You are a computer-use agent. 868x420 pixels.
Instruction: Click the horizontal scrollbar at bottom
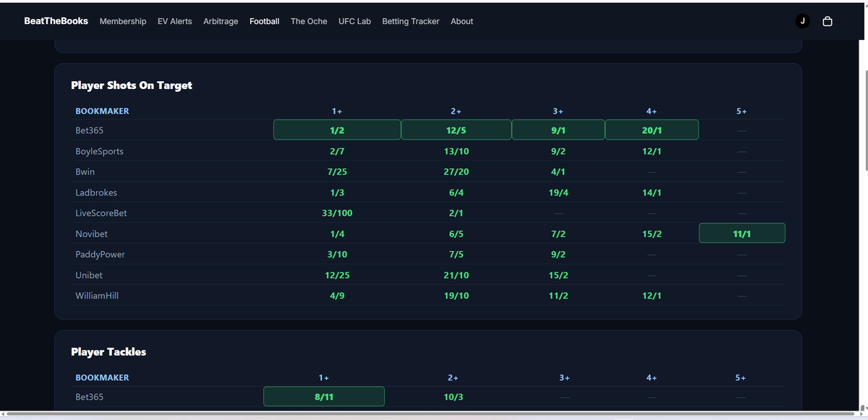[432, 413]
